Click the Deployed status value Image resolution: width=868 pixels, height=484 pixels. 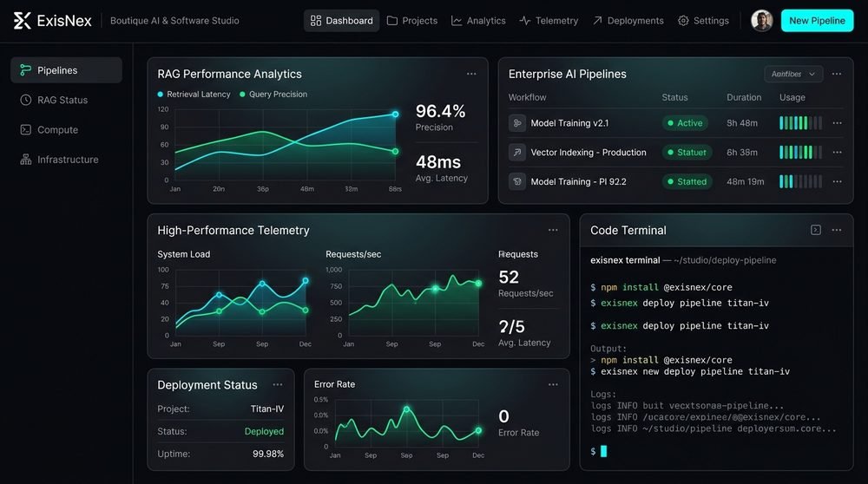point(264,431)
